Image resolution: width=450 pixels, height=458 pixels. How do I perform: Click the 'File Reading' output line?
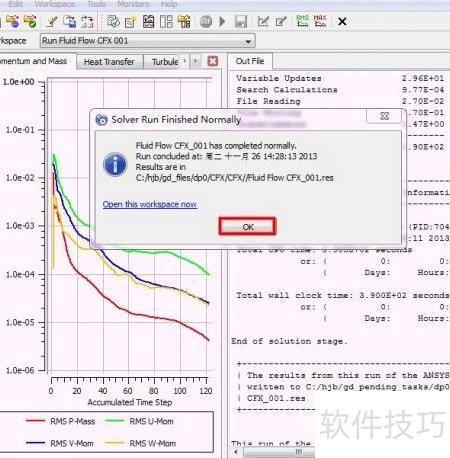pyautogui.click(x=268, y=101)
